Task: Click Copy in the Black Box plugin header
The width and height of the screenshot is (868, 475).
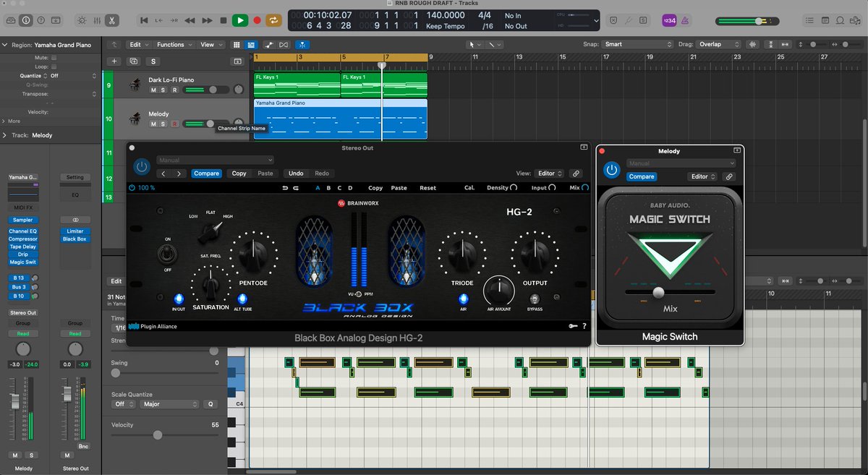Action: pos(239,174)
